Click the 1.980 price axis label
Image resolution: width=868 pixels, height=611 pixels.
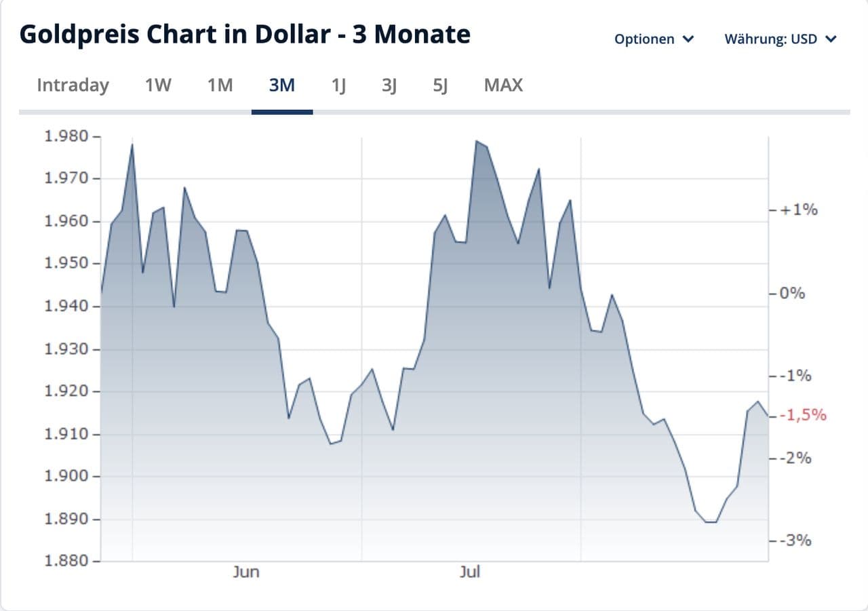(x=66, y=136)
